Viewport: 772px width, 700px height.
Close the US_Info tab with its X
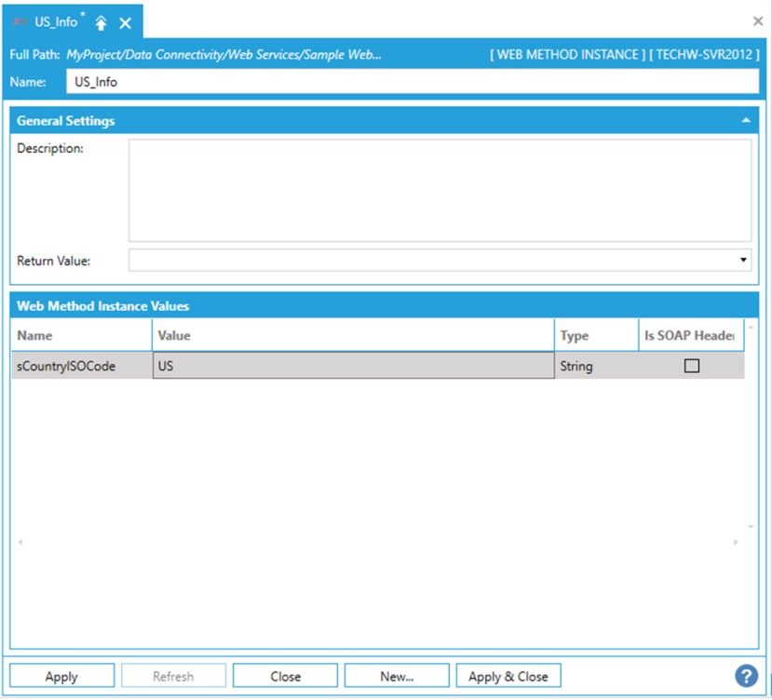126,22
